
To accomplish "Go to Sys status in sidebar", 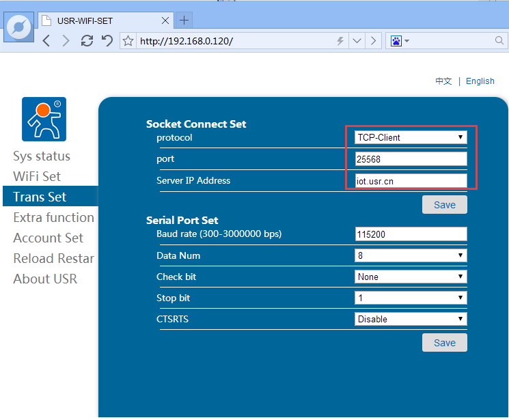I will click(42, 156).
